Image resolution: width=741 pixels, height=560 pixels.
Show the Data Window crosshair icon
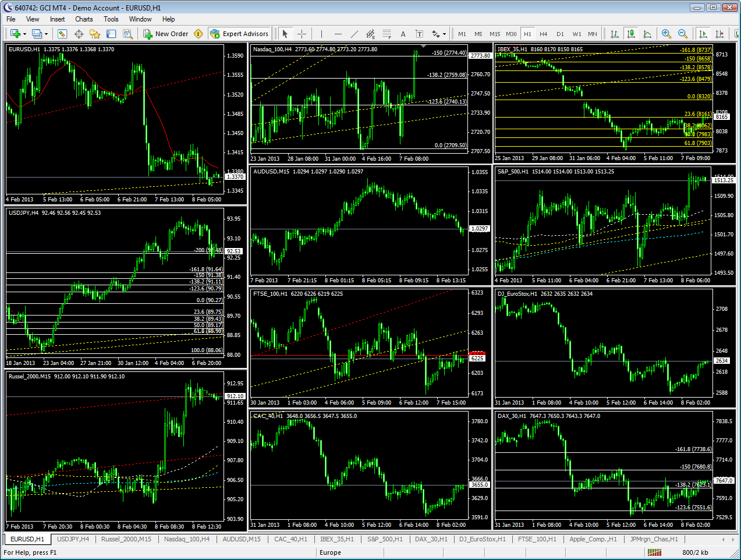(x=79, y=34)
